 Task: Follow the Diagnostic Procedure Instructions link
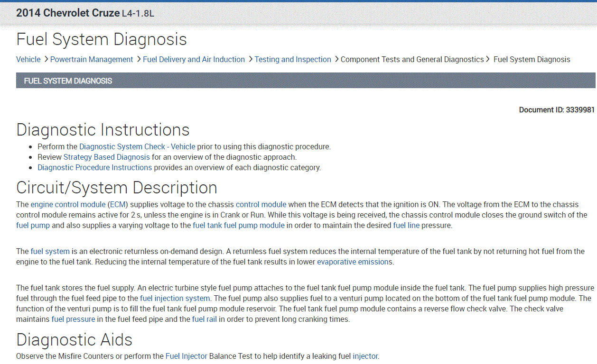[95, 167]
